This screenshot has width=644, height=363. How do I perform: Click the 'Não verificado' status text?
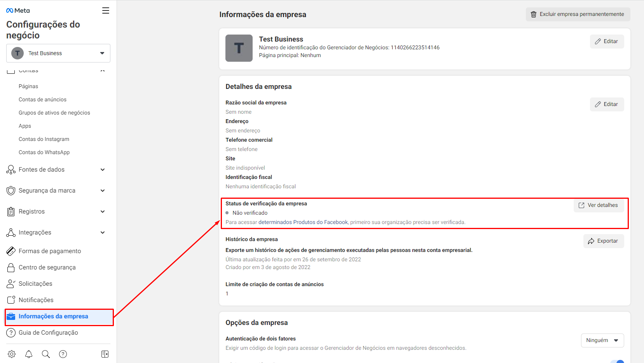(250, 213)
